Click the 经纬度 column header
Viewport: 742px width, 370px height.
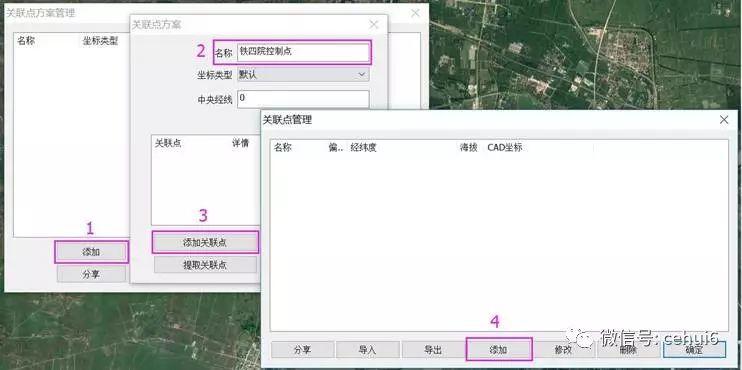click(363, 148)
